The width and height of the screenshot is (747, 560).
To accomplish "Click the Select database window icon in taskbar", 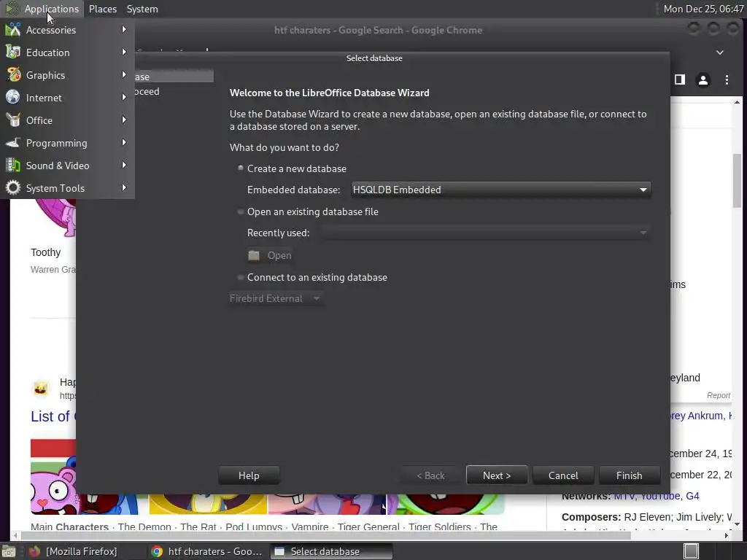I will [x=279, y=551].
